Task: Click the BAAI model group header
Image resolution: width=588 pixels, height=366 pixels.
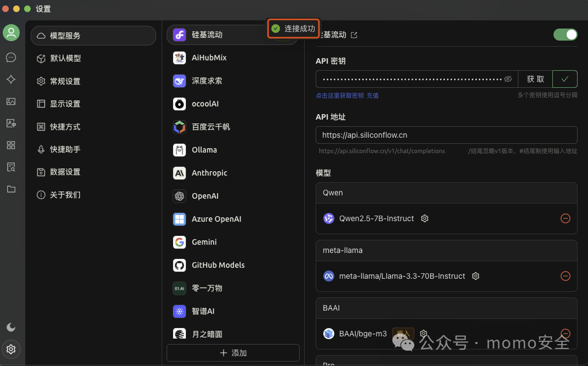Action: pyautogui.click(x=446, y=308)
